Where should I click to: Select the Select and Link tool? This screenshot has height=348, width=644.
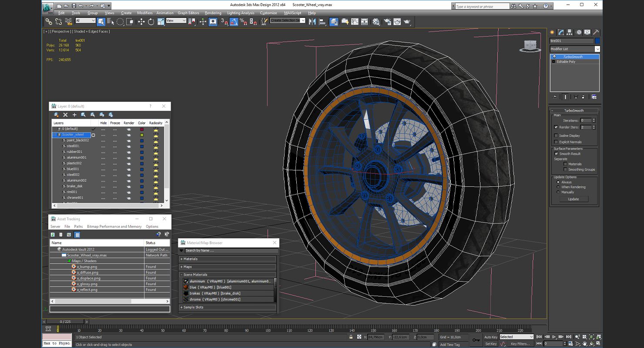[49, 22]
